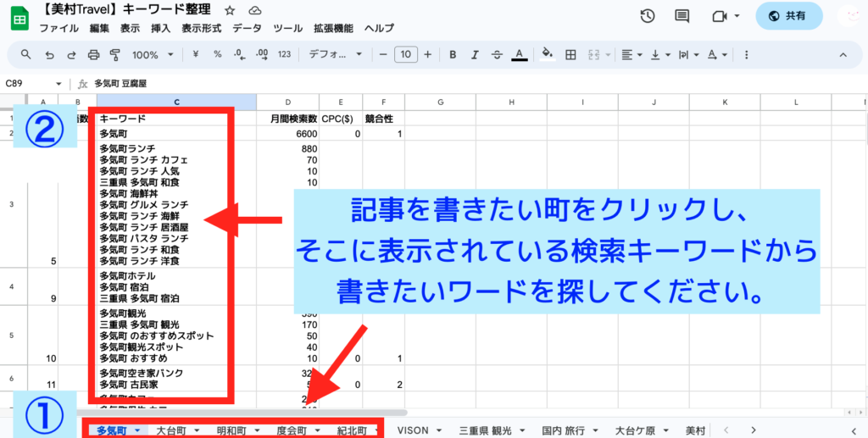Click the search magnifier icon in toolbar

click(26, 55)
